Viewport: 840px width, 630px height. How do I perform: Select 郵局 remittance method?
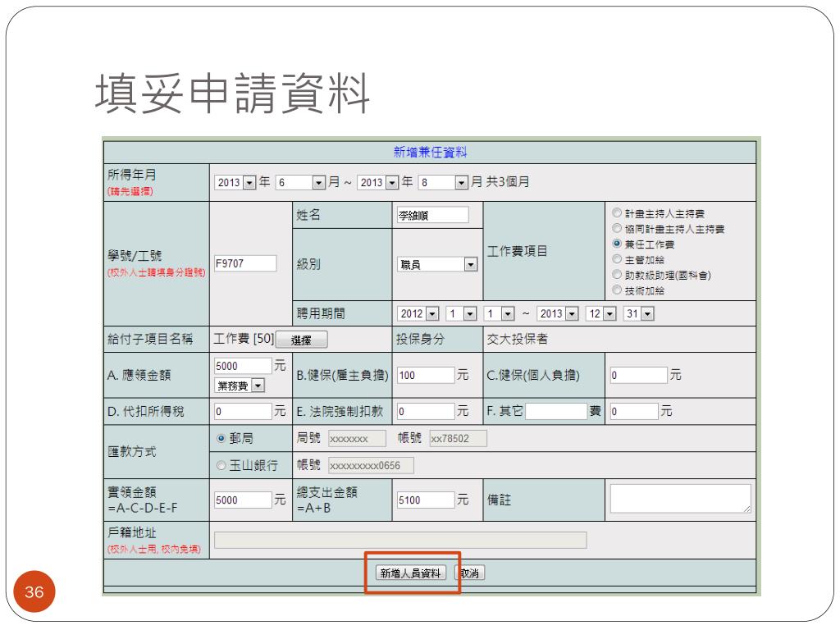(221, 438)
